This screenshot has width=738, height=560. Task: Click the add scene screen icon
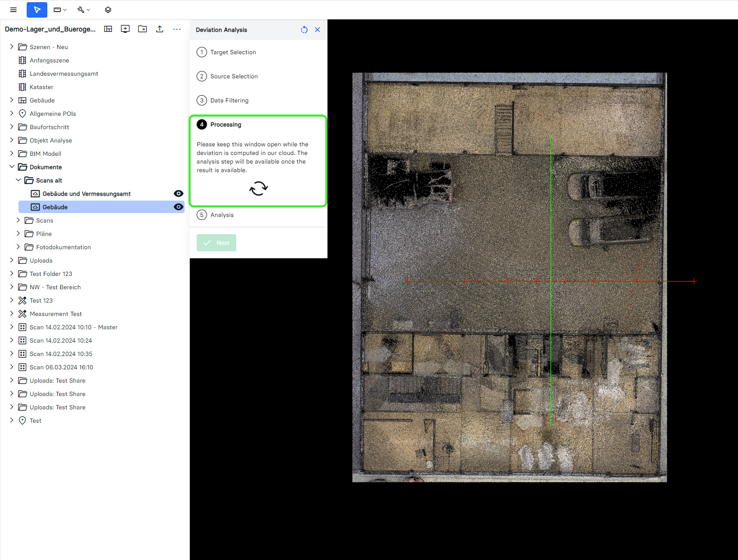125,29
